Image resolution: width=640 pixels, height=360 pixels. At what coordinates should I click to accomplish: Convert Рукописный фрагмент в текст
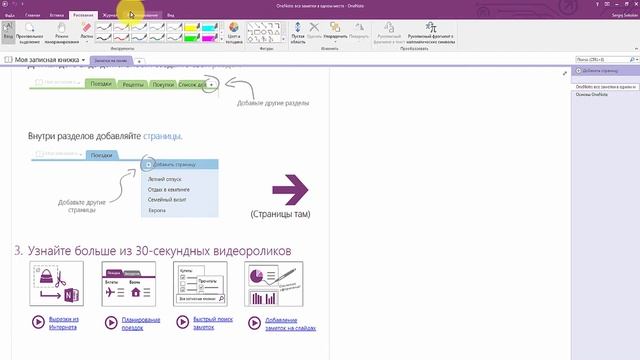[x=389, y=33]
